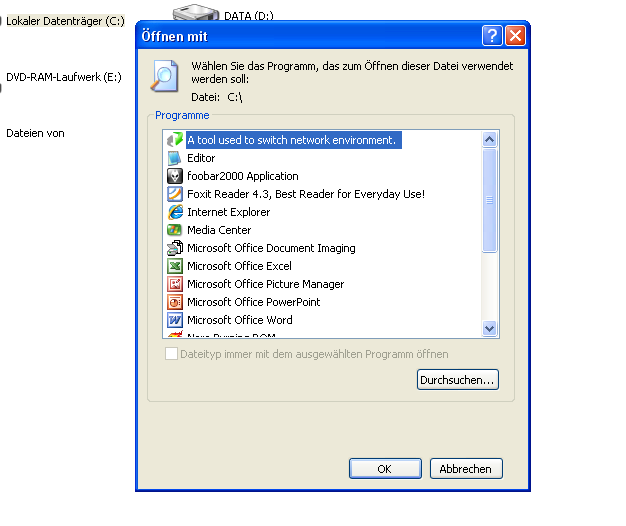Click the Media Center icon

pyautogui.click(x=174, y=230)
